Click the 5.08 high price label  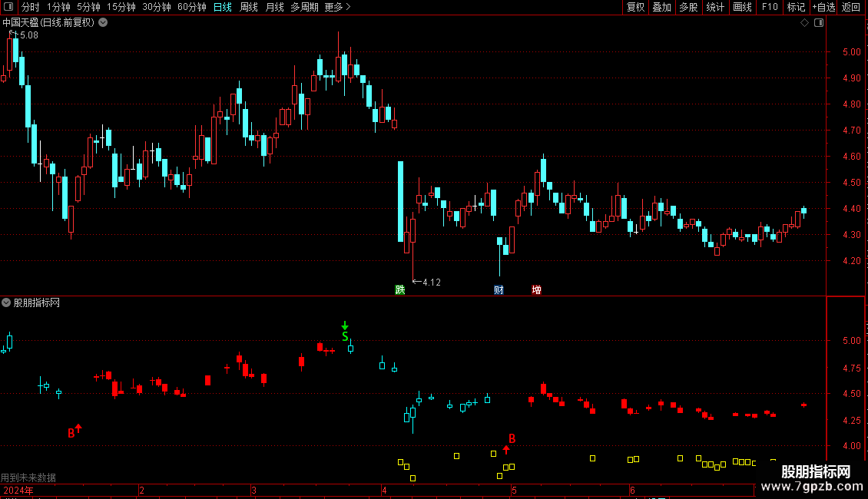pyautogui.click(x=28, y=35)
